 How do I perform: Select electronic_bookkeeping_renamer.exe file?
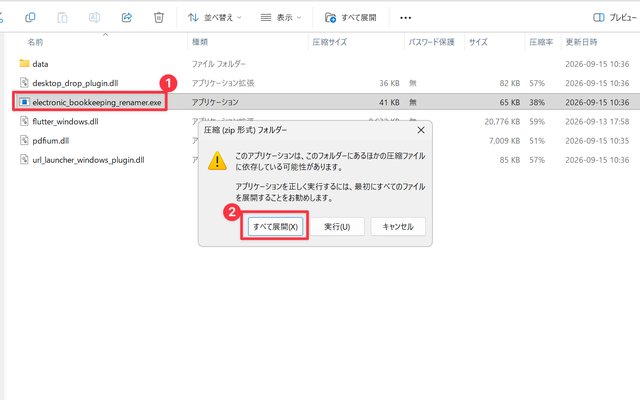pos(97,102)
